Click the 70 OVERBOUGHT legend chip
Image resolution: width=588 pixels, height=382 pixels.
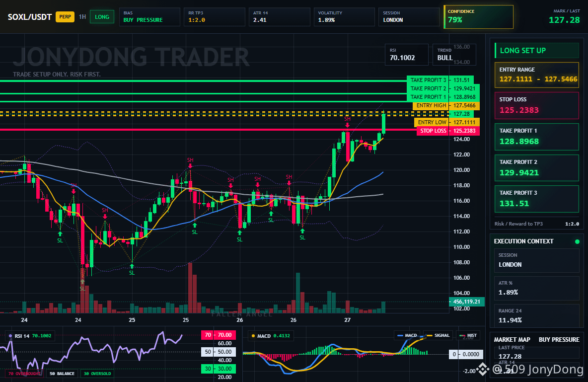tap(24, 374)
